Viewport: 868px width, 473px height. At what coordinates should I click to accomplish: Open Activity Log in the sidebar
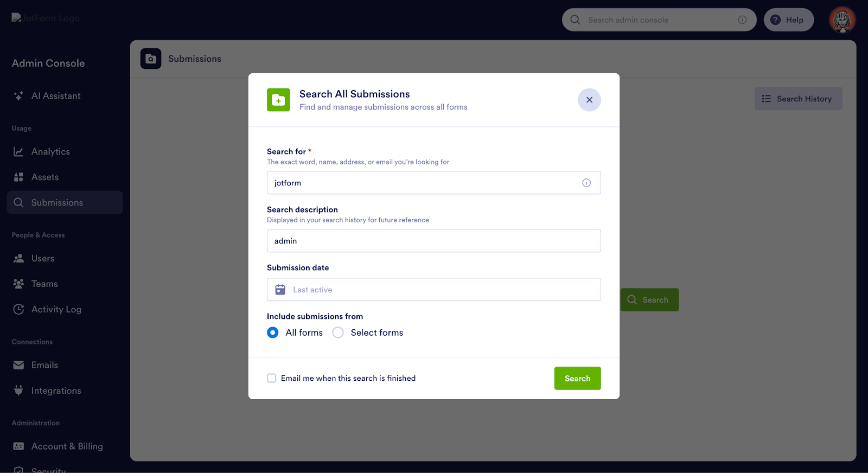click(65, 309)
